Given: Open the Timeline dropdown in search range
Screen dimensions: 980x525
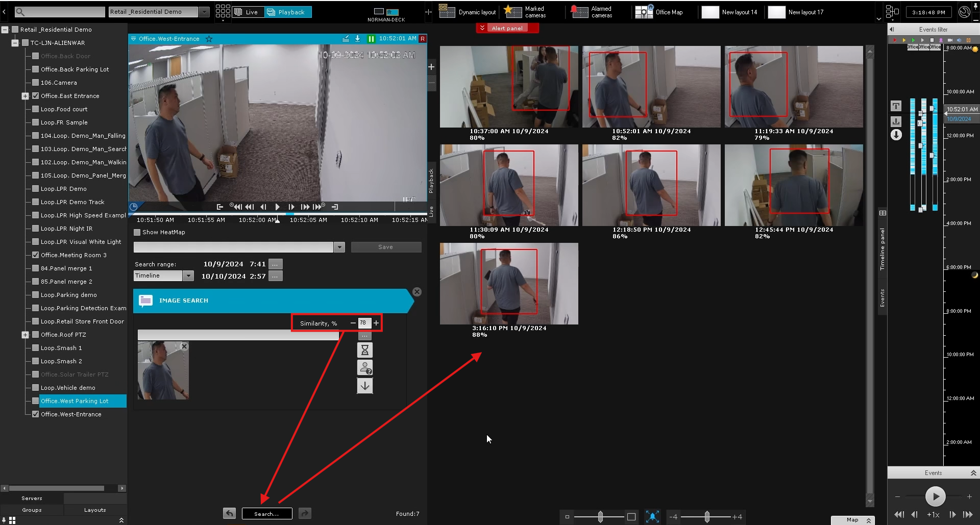Looking at the screenshot, I should [x=188, y=276].
